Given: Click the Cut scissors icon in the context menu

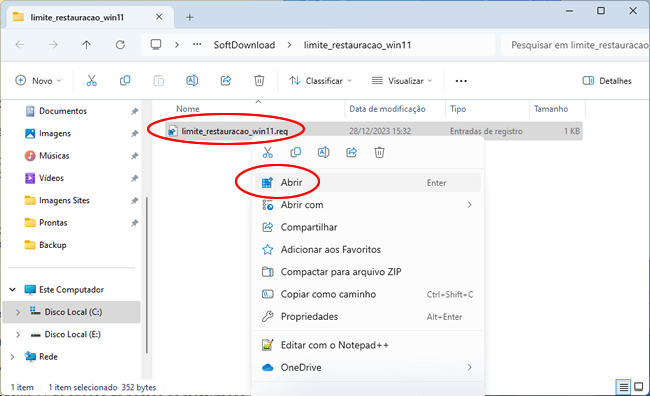Looking at the screenshot, I should coord(268,153).
